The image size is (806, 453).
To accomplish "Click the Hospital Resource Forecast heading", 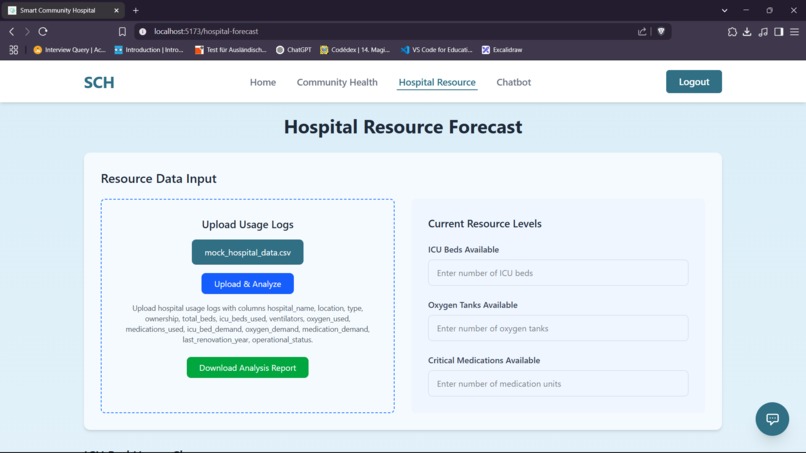I will (403, 127).
